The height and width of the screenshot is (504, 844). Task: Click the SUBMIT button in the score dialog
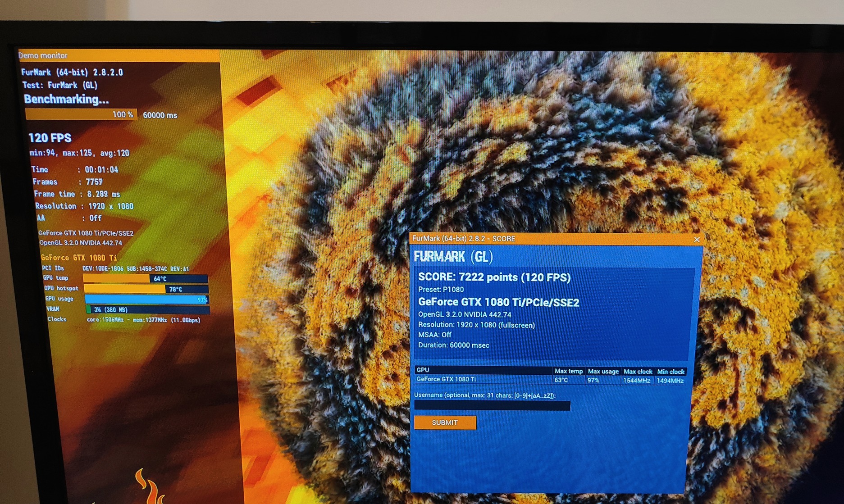point(445,422)
